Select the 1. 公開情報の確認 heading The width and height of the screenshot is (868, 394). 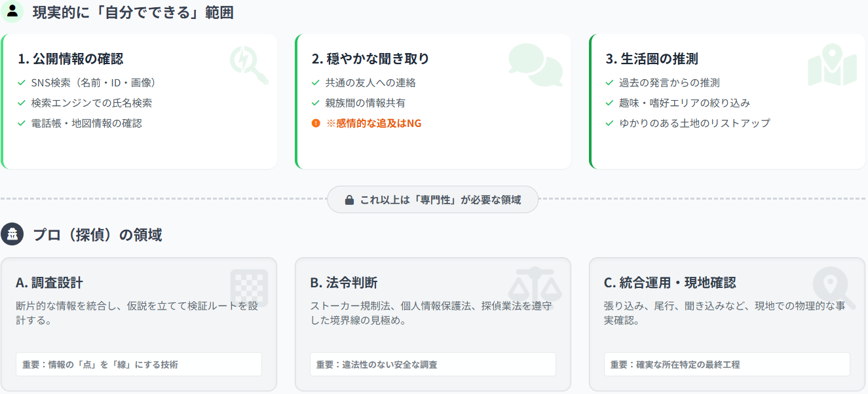point(70,59)
